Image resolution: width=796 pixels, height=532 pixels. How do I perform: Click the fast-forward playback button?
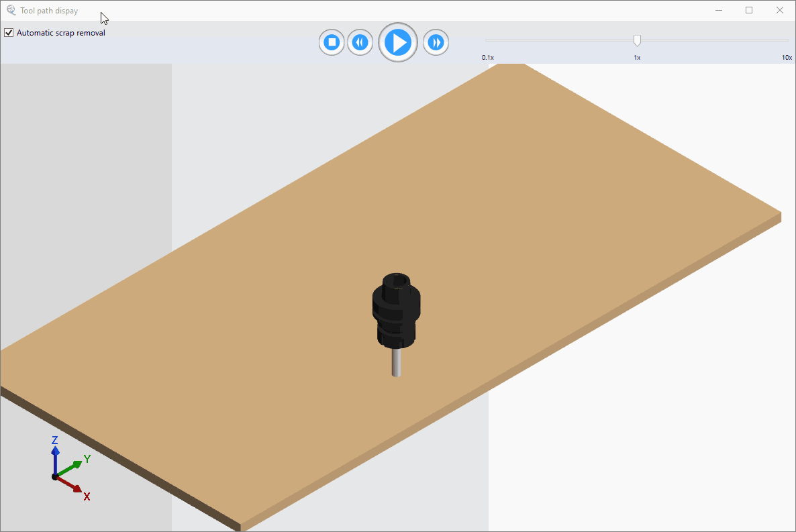click(x=436, y=42)
